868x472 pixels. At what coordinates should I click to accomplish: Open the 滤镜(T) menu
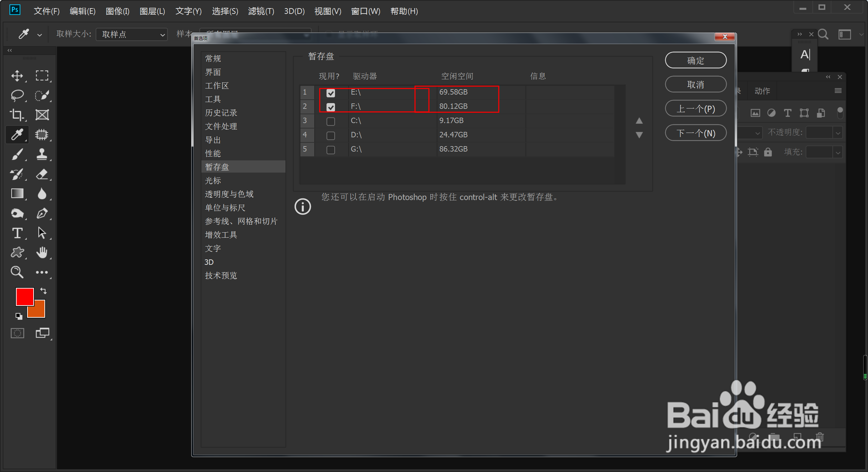coord(261,11)
